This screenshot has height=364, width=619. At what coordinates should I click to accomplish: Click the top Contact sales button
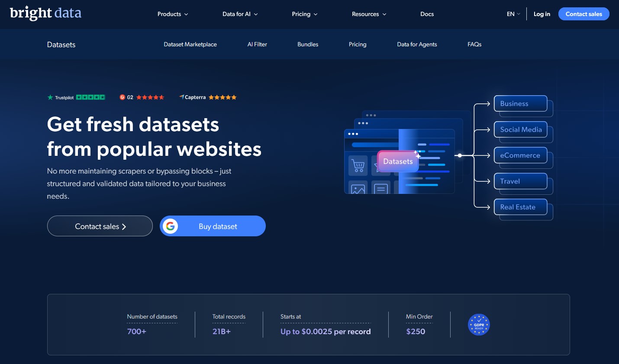point(584,14)
